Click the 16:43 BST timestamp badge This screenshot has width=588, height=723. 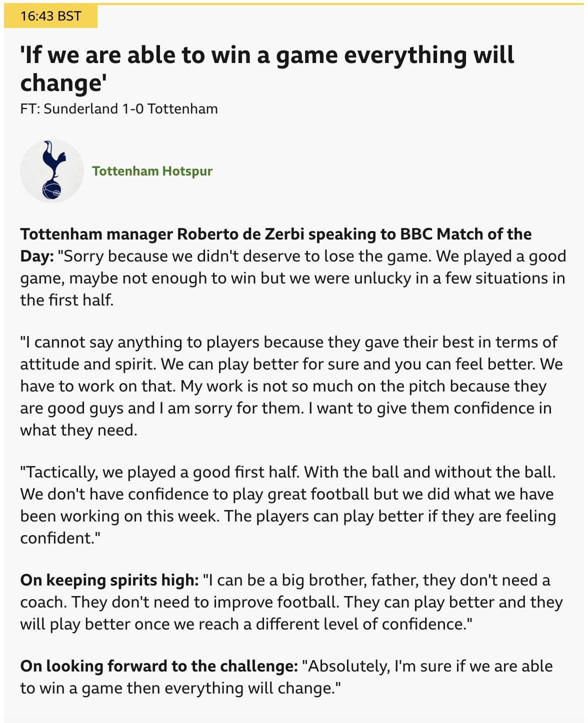(x=50, y=16)
